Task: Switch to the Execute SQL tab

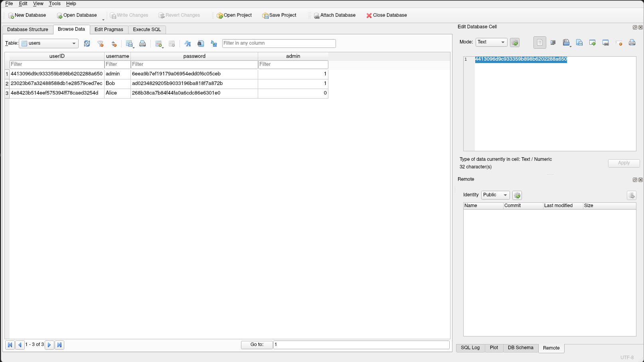Action: [147, 30]
